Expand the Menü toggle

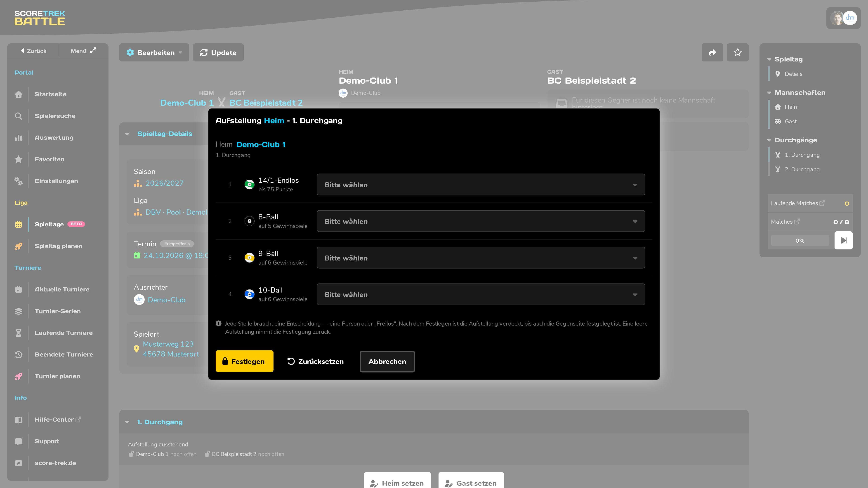point(83,51)
